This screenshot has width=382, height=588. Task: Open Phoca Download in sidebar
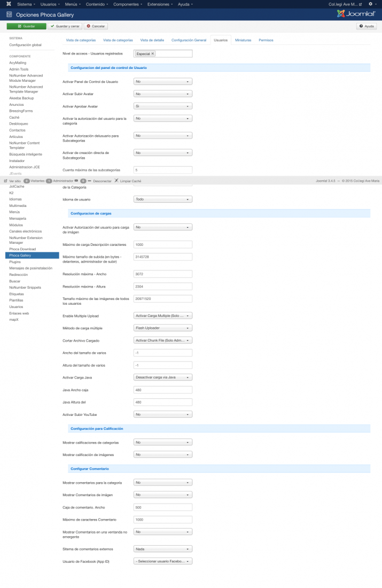(22, 249)
